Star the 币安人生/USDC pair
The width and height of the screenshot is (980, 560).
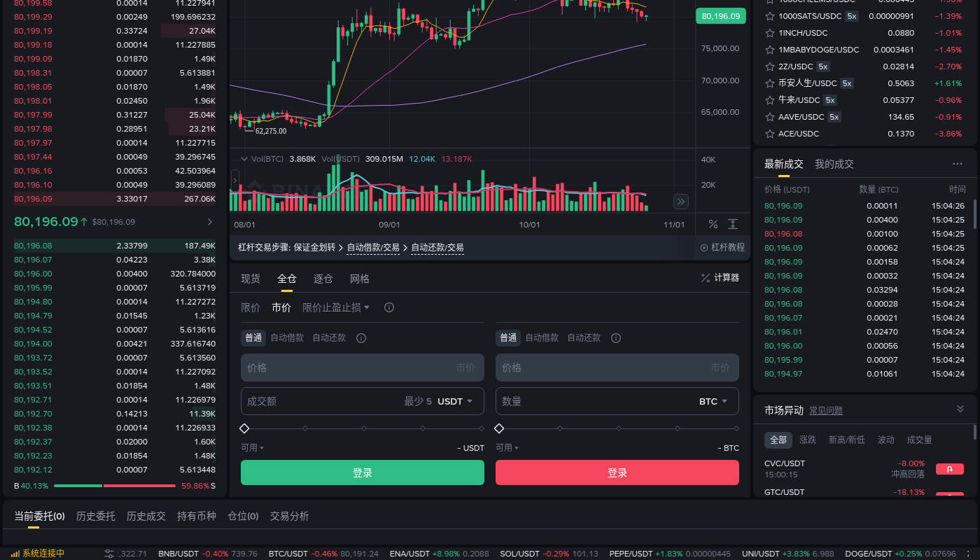click(x=770, y=83)
